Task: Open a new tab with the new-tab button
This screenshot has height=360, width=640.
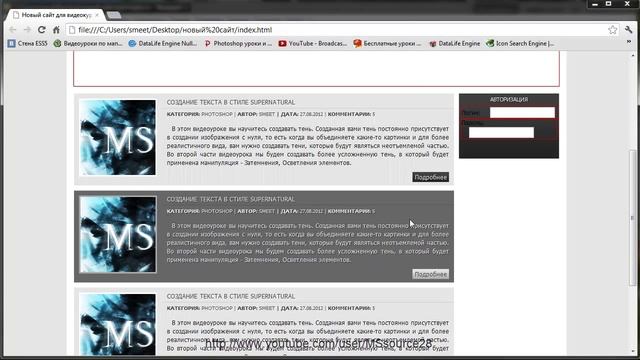Action: [x=113, y=15]
